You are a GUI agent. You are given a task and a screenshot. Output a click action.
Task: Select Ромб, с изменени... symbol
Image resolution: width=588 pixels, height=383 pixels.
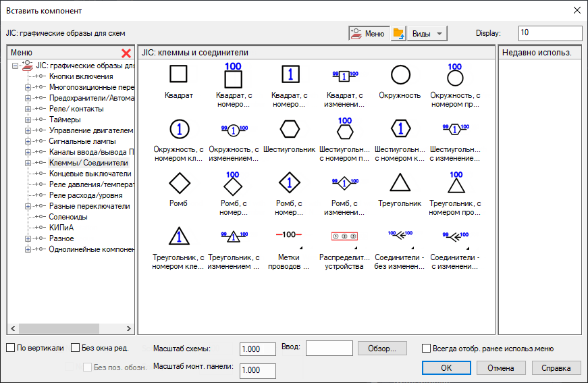344,183
